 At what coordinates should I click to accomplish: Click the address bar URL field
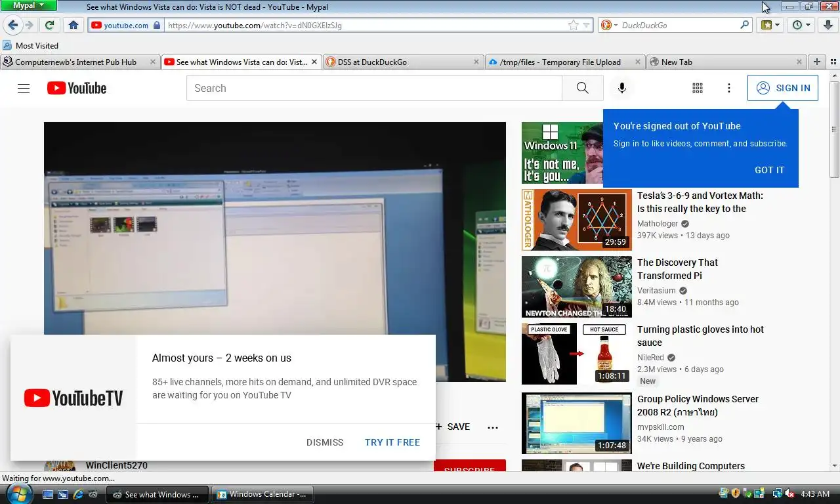pyautogui.click(x=365, y=25)
